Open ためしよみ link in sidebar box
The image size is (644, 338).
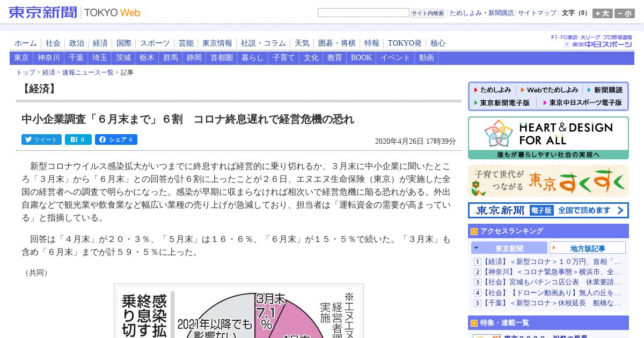[492, 90]
